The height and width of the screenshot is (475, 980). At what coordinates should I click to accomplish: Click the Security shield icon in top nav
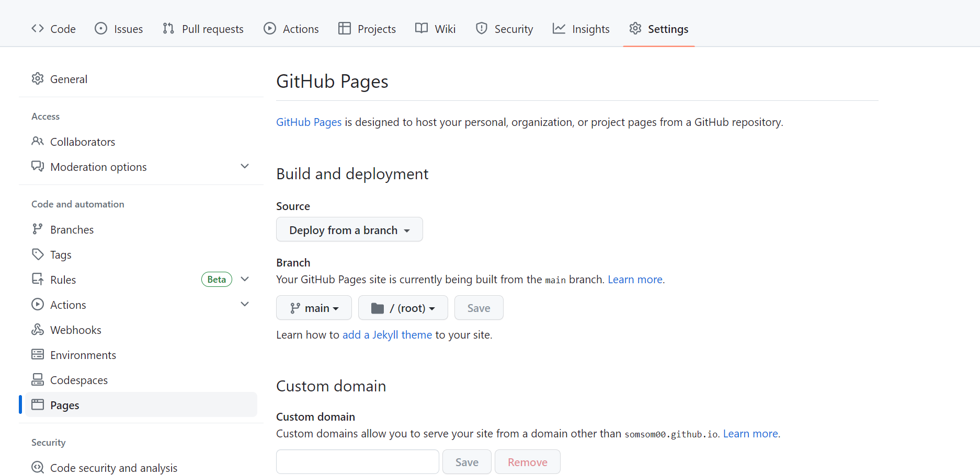(482, 28)
